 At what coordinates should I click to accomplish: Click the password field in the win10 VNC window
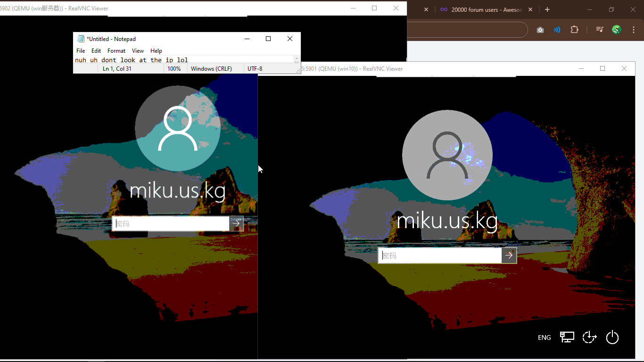tap(439, 255)
